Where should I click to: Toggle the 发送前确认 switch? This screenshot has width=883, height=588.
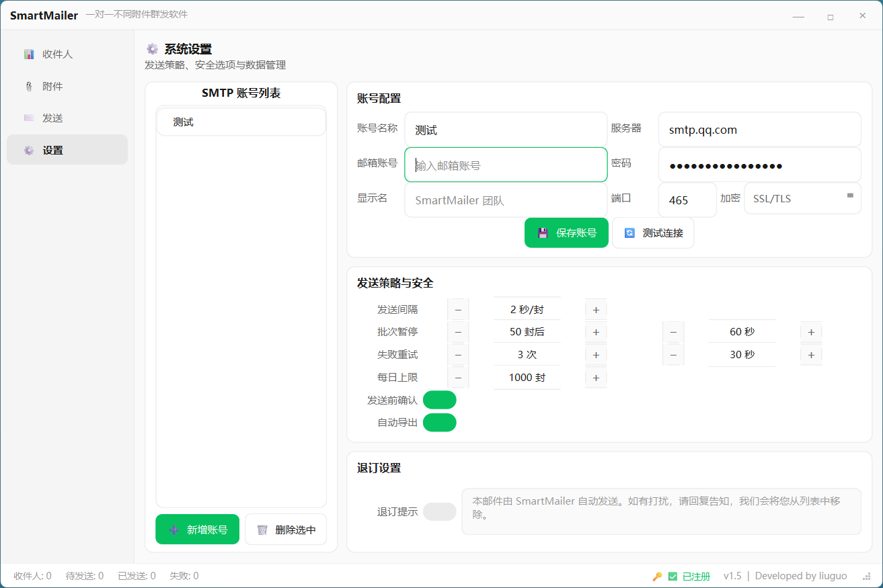click(x=440, y=400)
